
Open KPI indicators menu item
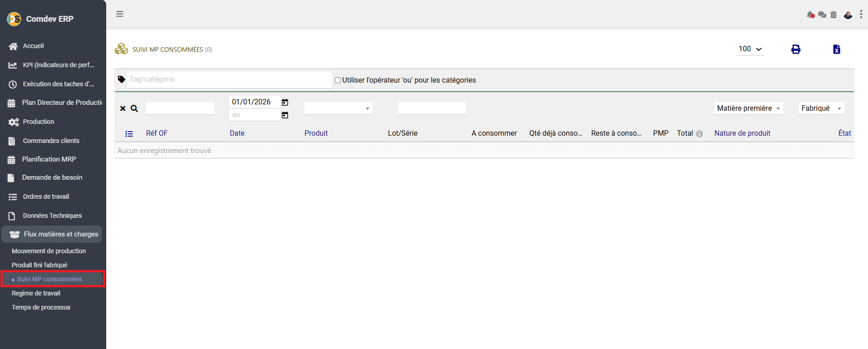[59, 65]
